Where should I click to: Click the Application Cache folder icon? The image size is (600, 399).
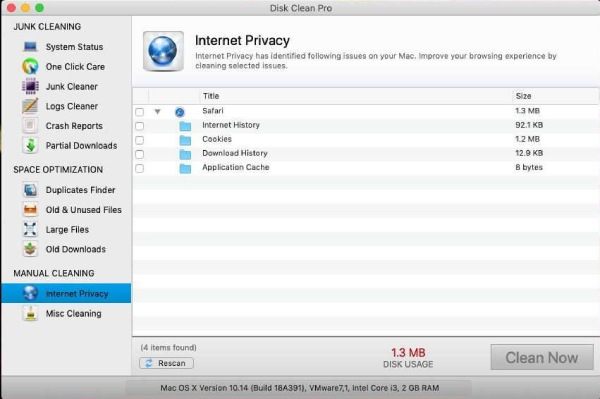(x=185, y=168)
